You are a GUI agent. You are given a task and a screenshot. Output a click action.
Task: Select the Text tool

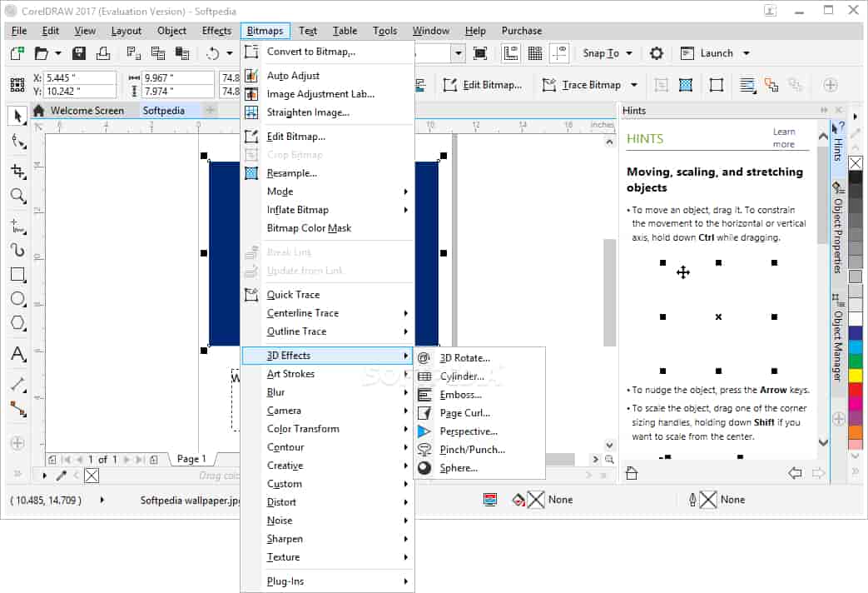pyautogui.click(x=17, y=354)
